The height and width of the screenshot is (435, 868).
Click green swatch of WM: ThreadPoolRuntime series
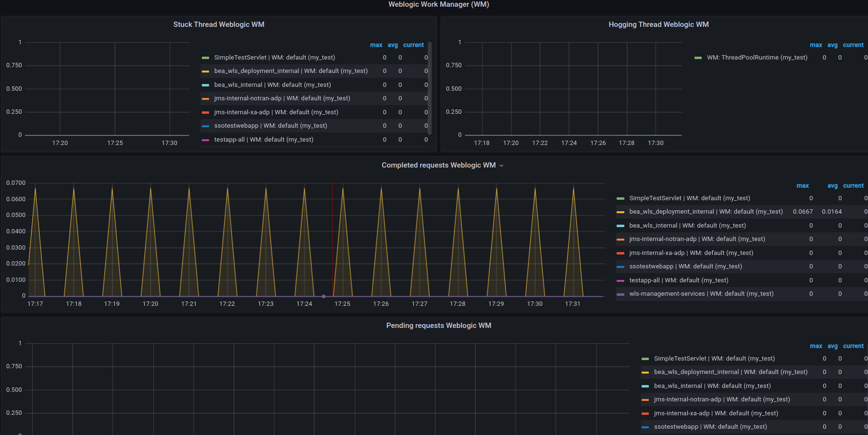698,58
